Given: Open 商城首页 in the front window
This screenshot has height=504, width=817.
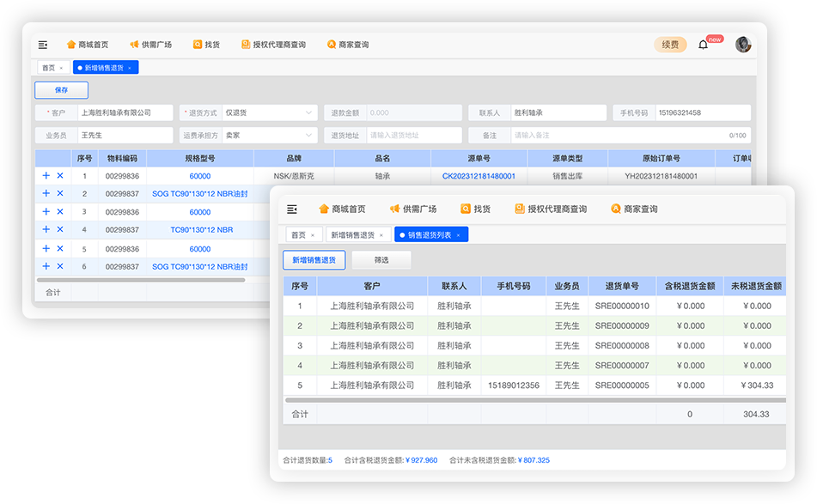Looking at the screenshot, I should [x=342, y=209].
